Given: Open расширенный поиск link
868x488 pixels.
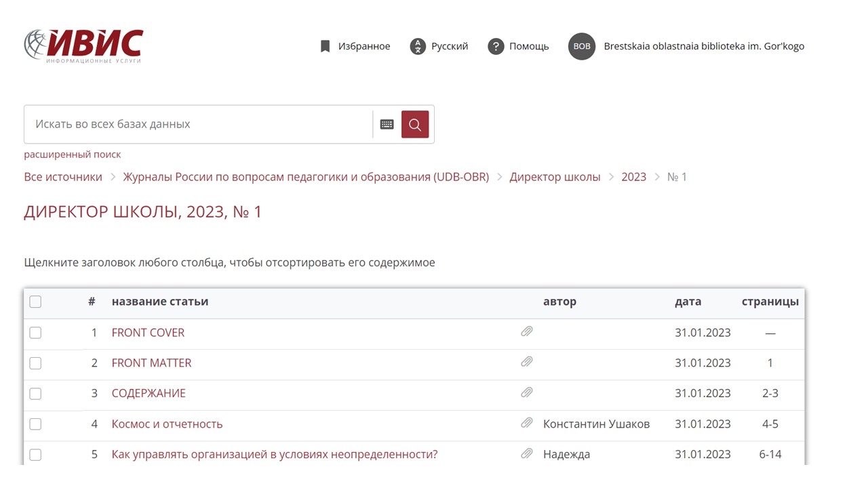Looking at the screenshot, I should (x=73, y=155).
